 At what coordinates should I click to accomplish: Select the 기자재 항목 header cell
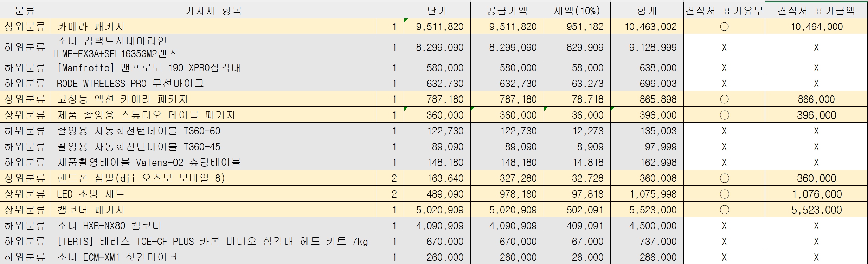[213, 11]
